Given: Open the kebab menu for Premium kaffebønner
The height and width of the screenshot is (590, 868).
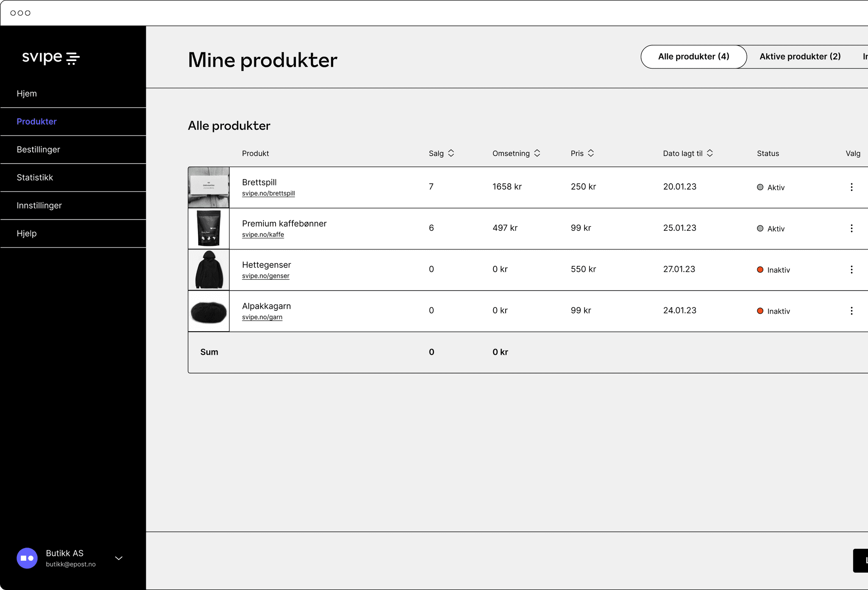Looking at the screenshot, I should pos(852,228).
